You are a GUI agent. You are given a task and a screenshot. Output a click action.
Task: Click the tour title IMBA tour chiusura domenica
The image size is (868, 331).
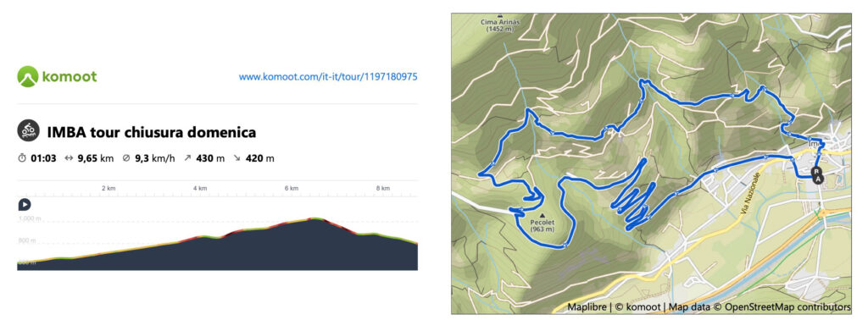[x=152, y=133]
